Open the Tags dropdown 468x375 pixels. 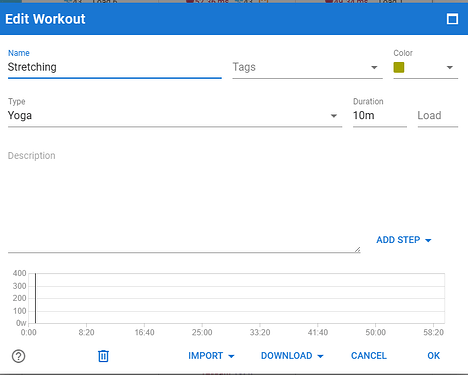(307, 67)
